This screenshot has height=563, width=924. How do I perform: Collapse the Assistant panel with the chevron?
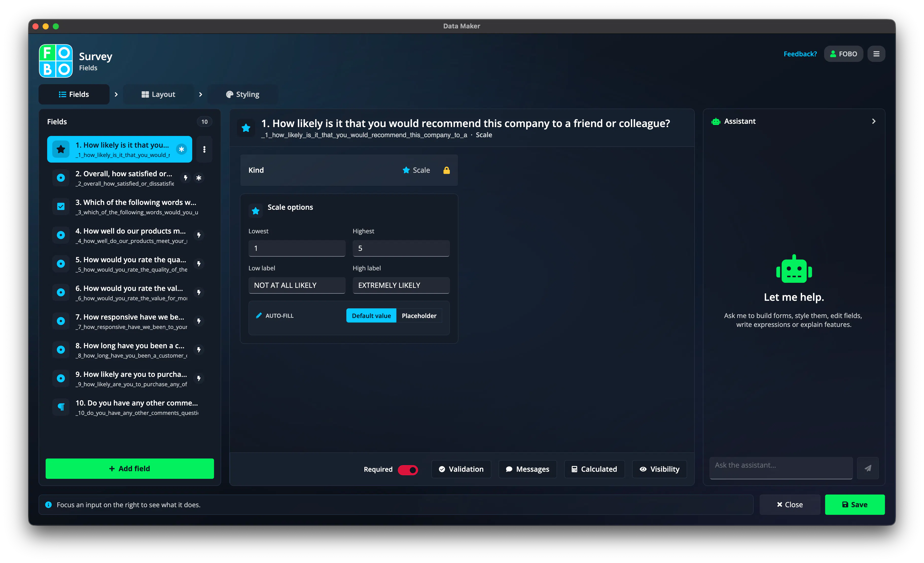pos(873,121)
